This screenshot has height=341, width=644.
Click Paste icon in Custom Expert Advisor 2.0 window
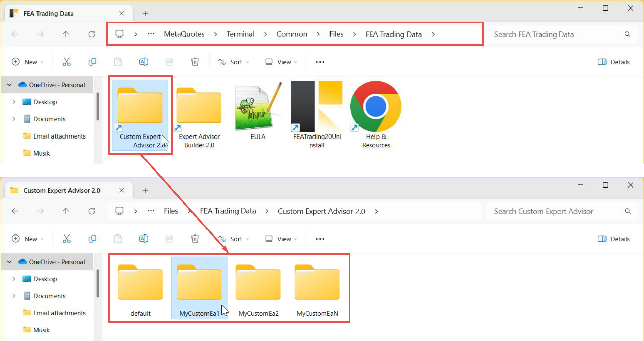pos(118,239)
